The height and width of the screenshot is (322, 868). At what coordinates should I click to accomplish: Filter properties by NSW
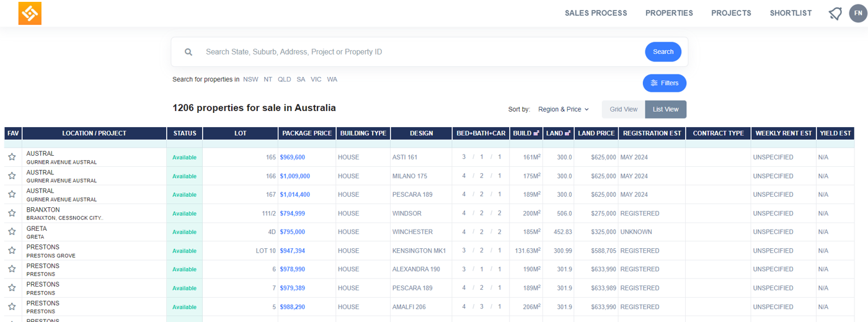(x=250, y=79)
